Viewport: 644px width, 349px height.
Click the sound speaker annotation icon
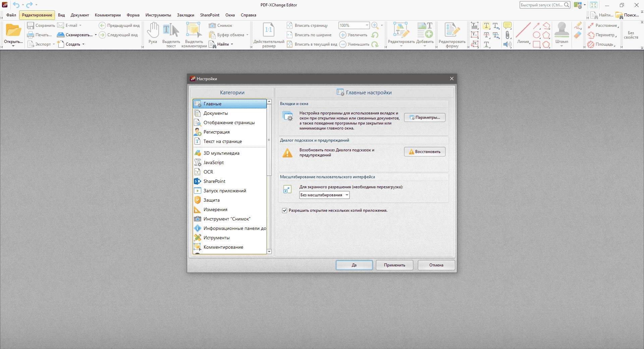click(x=507, y=44)
